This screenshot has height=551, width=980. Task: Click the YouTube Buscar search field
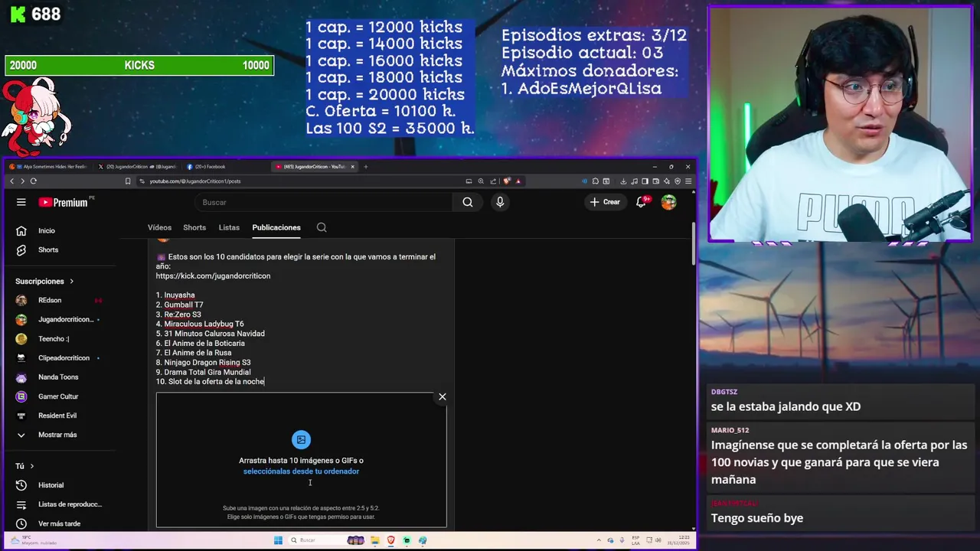(x=323, y=202)
